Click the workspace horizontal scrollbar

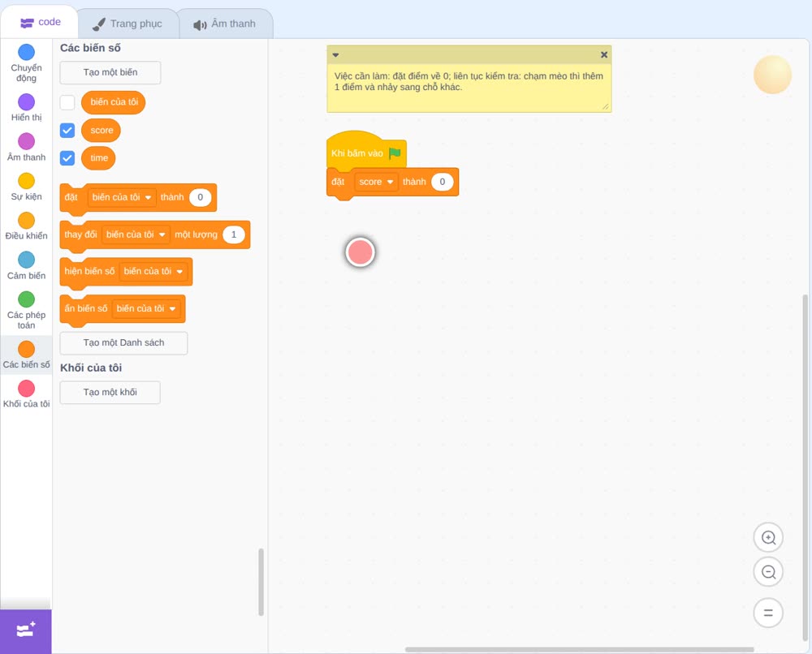coord(580,649)
